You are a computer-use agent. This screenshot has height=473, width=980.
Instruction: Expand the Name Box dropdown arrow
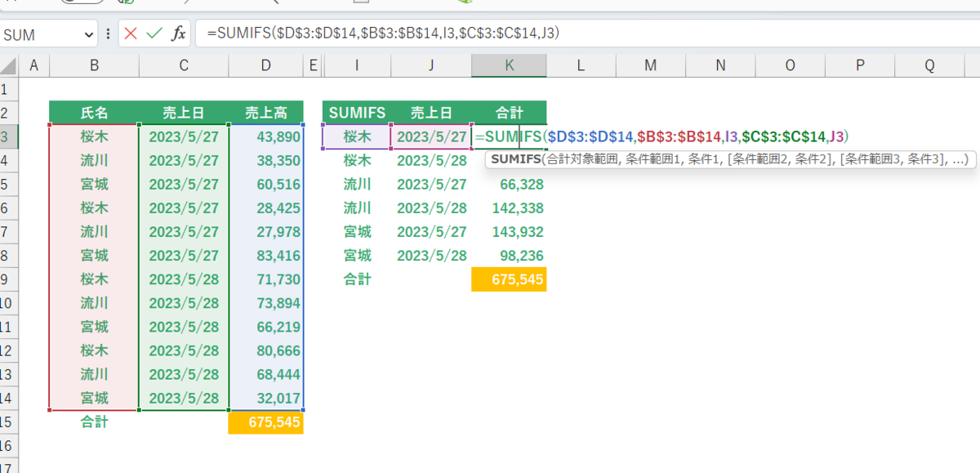pos(89,34)
